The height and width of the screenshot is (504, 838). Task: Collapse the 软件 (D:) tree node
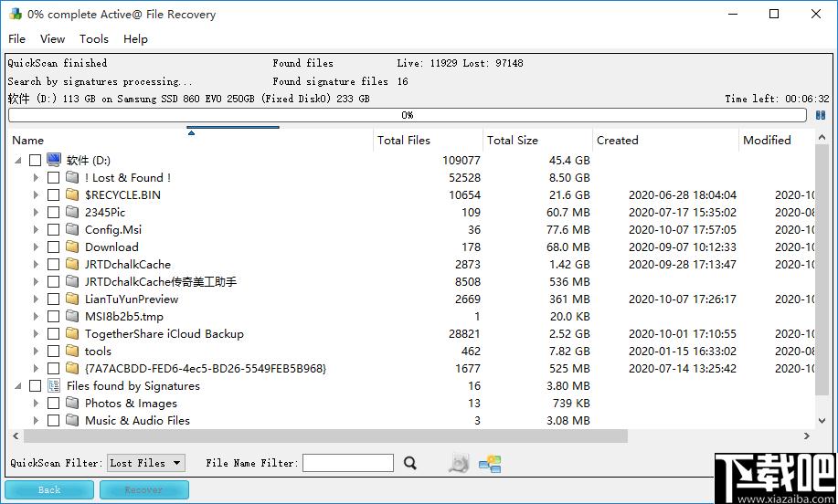pyautogui.click(x=18, y=160)
